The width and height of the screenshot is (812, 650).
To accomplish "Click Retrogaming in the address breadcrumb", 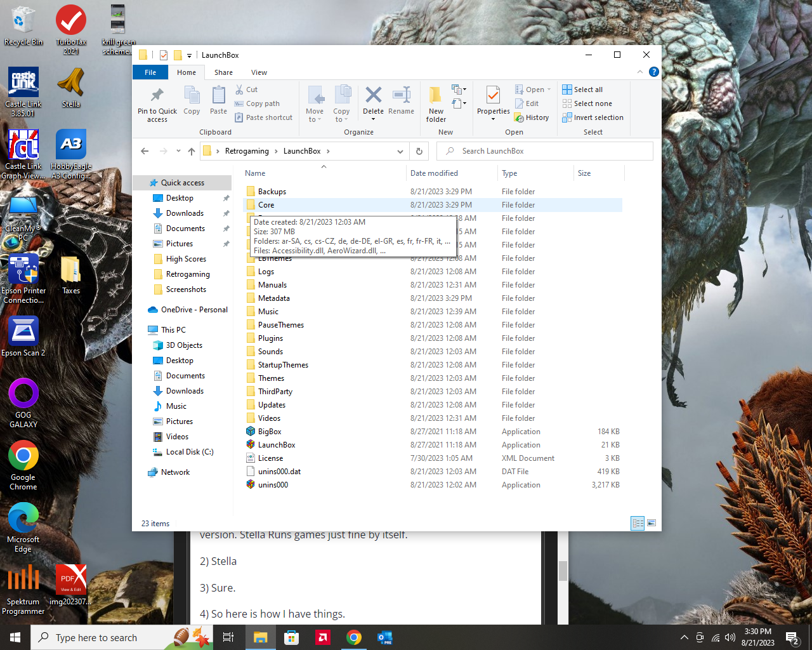I will [x=247, y=151].
